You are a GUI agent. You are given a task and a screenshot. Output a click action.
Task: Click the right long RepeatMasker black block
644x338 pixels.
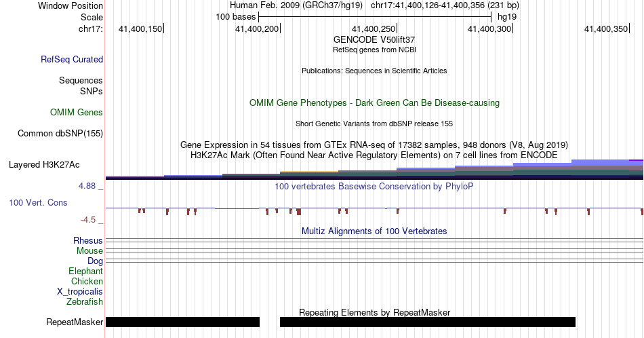(428, 322)
